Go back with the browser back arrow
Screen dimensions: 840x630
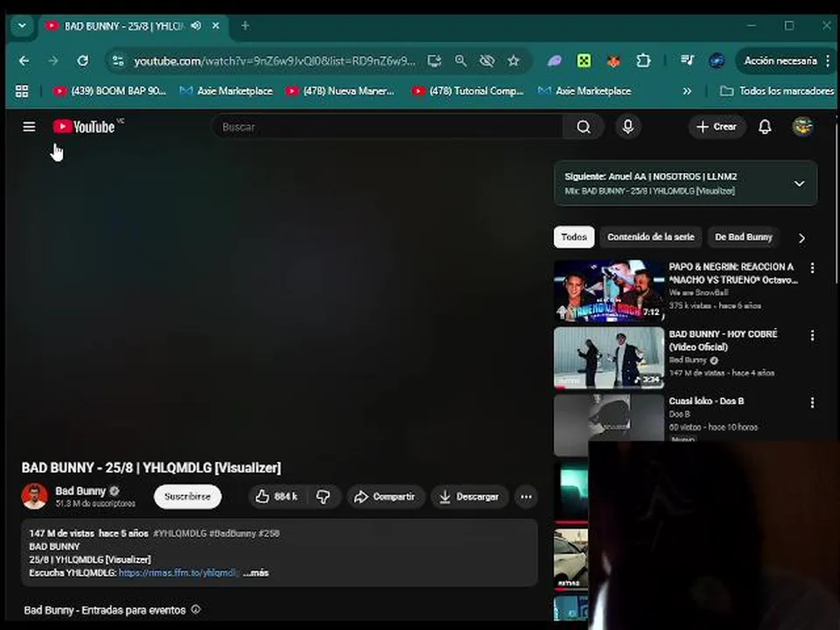point(24,60)
